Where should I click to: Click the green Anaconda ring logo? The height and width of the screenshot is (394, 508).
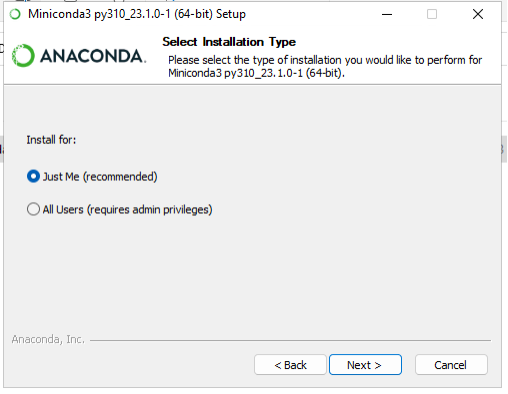[23, 55]
